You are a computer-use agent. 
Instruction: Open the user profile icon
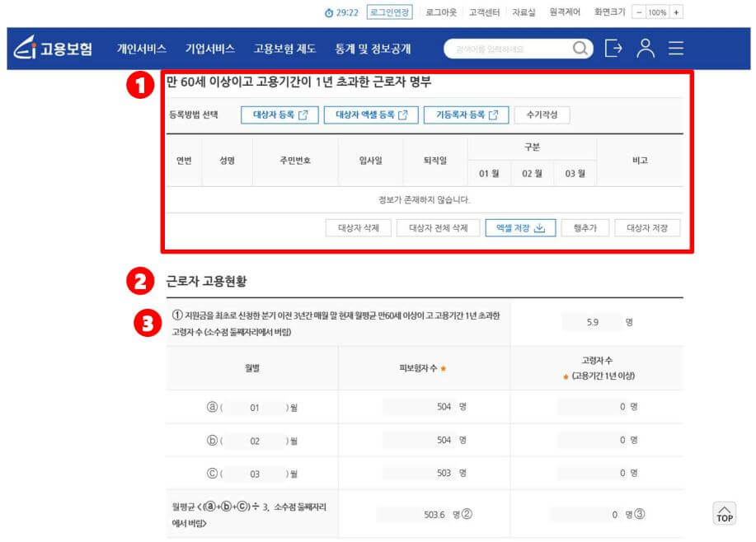coord(645,48)
